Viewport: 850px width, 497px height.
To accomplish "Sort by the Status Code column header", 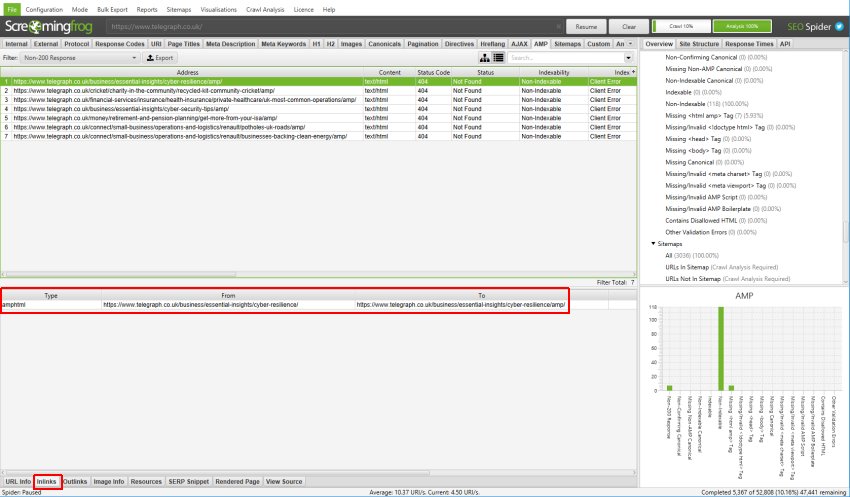I will [x=433, y=72].
